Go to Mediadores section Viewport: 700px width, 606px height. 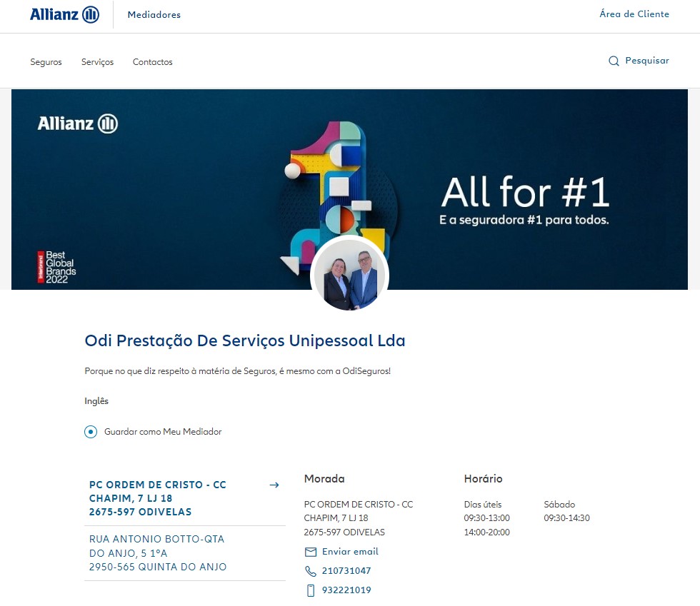click(x=154, y=15)
